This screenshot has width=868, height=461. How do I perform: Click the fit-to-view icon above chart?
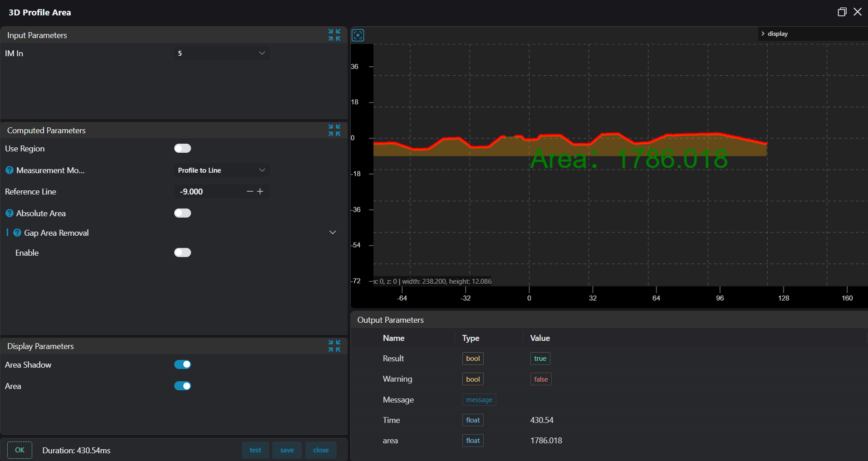[x=358, y=35]
